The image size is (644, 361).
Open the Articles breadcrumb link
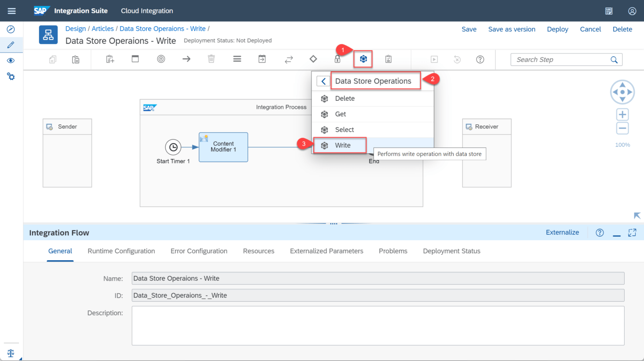click(x=103, y=29)
